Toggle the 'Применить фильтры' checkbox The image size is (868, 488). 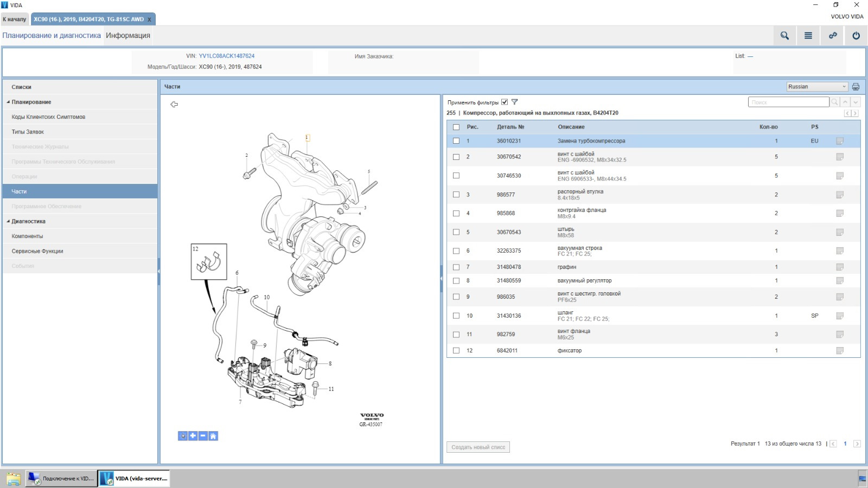[x=505, y=102]
